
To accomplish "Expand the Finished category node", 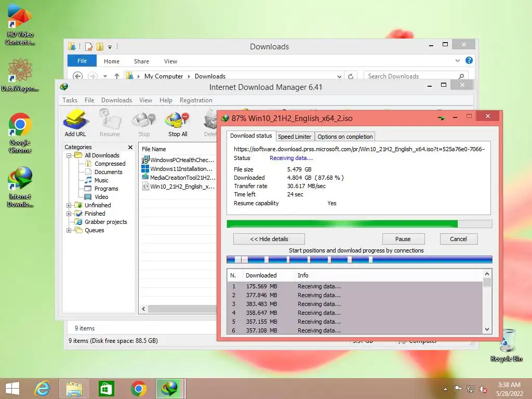I will coord(69,214).
